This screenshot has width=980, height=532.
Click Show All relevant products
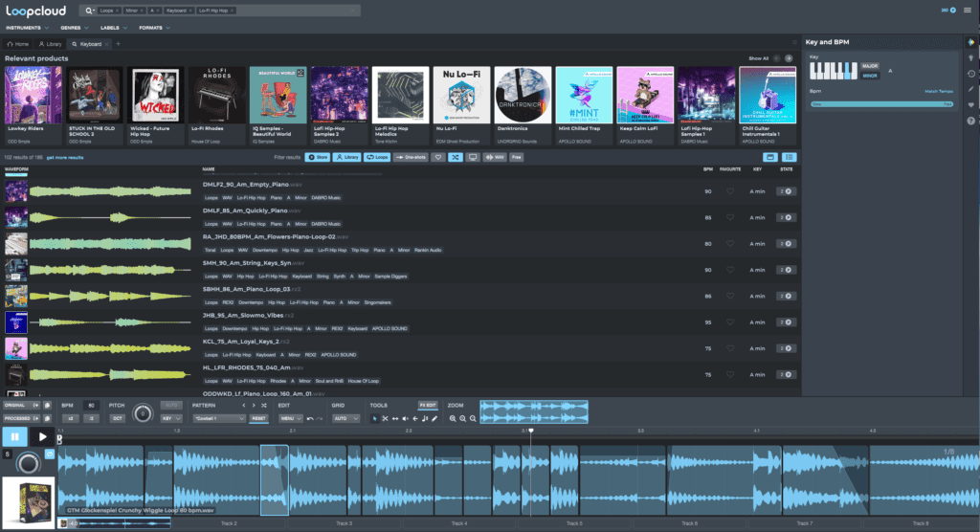758,58
